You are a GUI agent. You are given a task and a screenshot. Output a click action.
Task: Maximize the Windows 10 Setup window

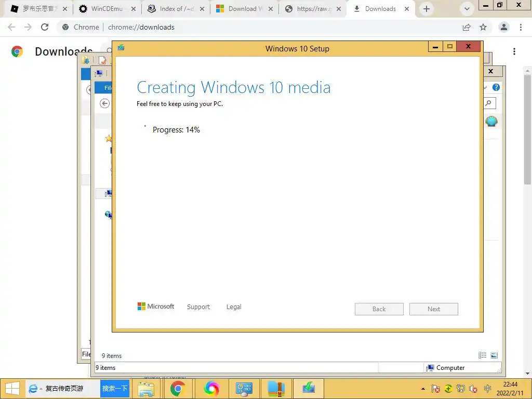tap(450, 46)
